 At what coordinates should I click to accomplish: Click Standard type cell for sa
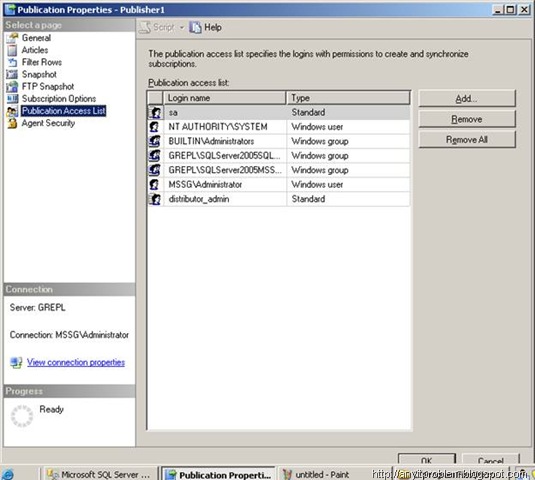348,113
